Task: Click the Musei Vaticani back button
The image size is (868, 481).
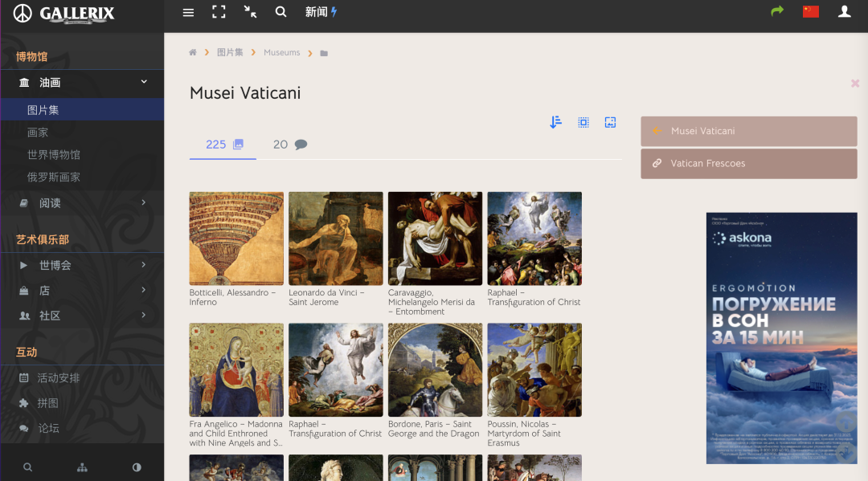Action: coord(749,131)
